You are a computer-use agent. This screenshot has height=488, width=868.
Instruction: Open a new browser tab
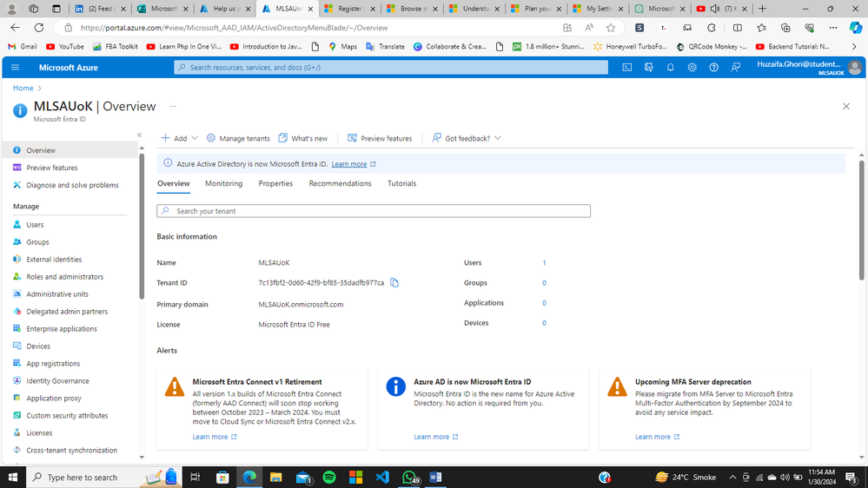762,9
